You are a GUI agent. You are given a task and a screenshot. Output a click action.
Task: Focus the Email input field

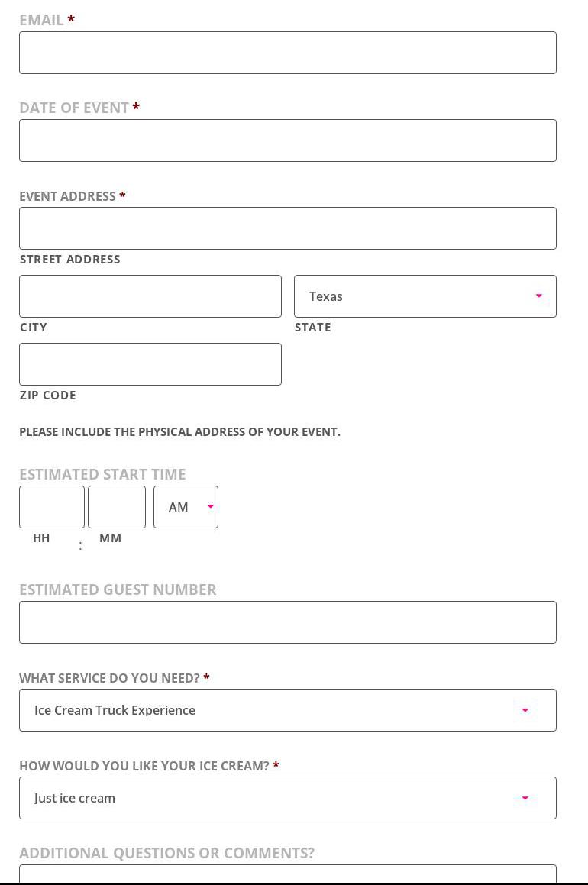[287, 53]
